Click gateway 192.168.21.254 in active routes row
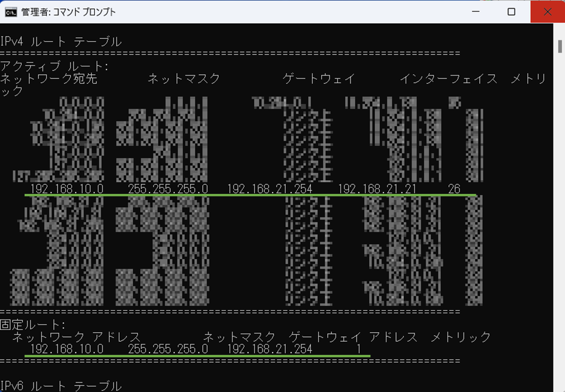This screenshot has height=392, width=565. coord(270,189)
